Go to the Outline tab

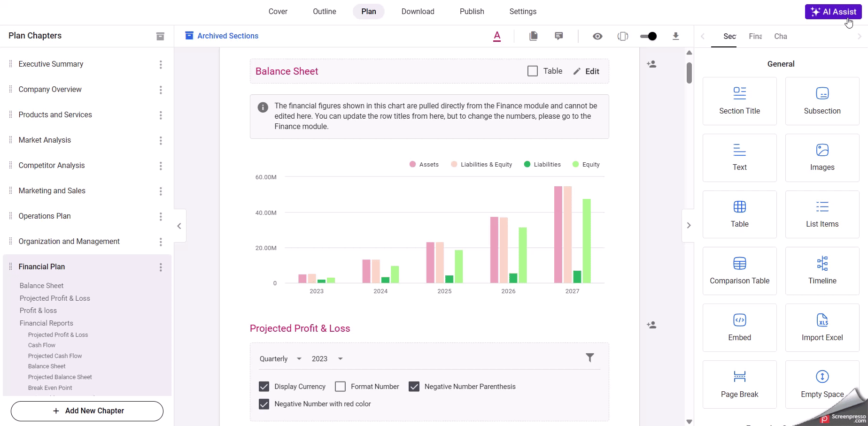(x=325, y=12)
